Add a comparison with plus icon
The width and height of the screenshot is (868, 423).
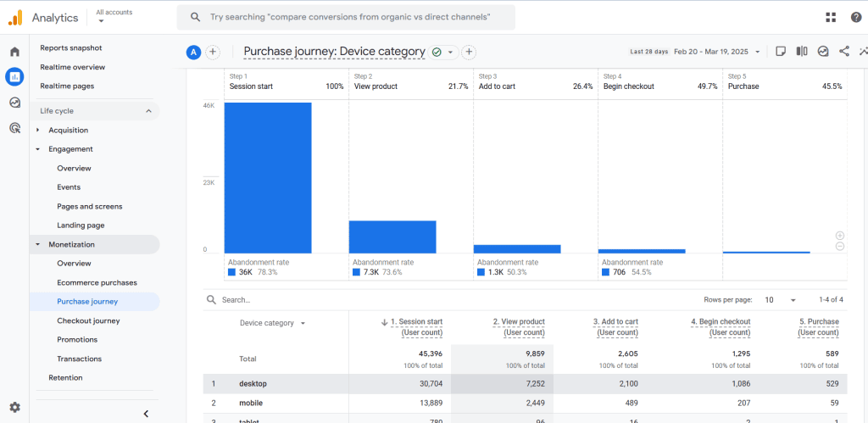213,52
